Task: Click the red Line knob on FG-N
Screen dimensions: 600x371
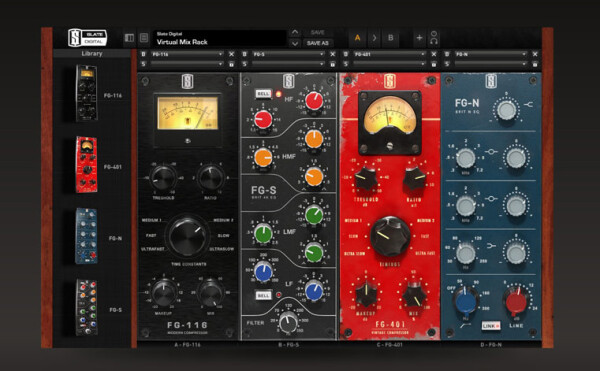Action: pyautogui.click(x=516, y=302)
